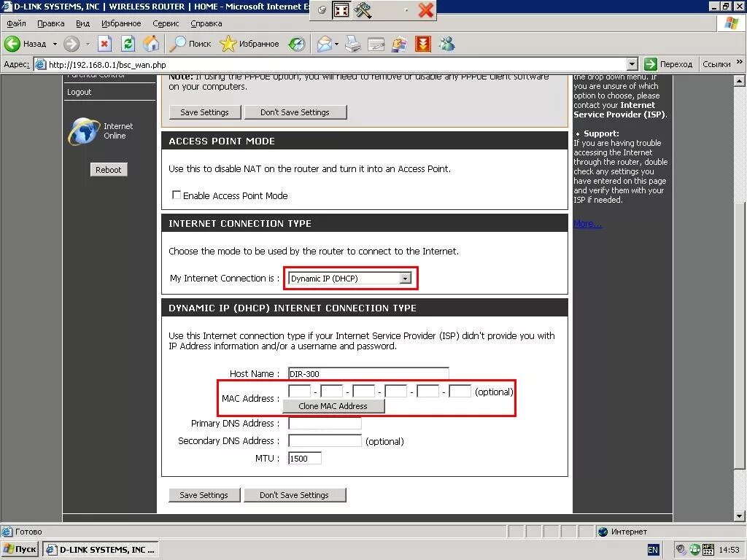This screenshot has width=747, height=560.
Task: Open the Сервис menu
Action: tap(166, 23)
